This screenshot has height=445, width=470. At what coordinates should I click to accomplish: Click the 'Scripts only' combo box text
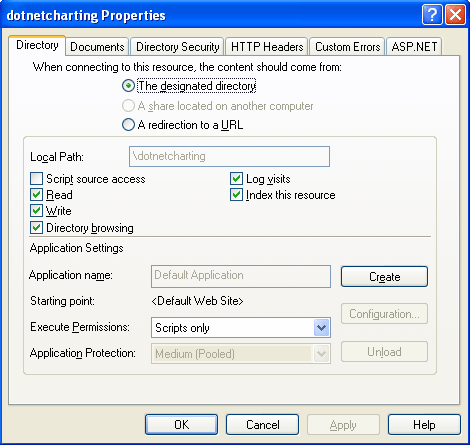click(x=182, y=328)
